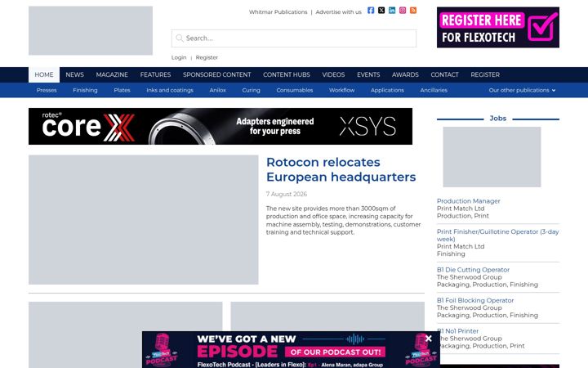Click in the Search field
Image resolution: width=588 pixels, height=368 pixels.
[x=294, y=38]
